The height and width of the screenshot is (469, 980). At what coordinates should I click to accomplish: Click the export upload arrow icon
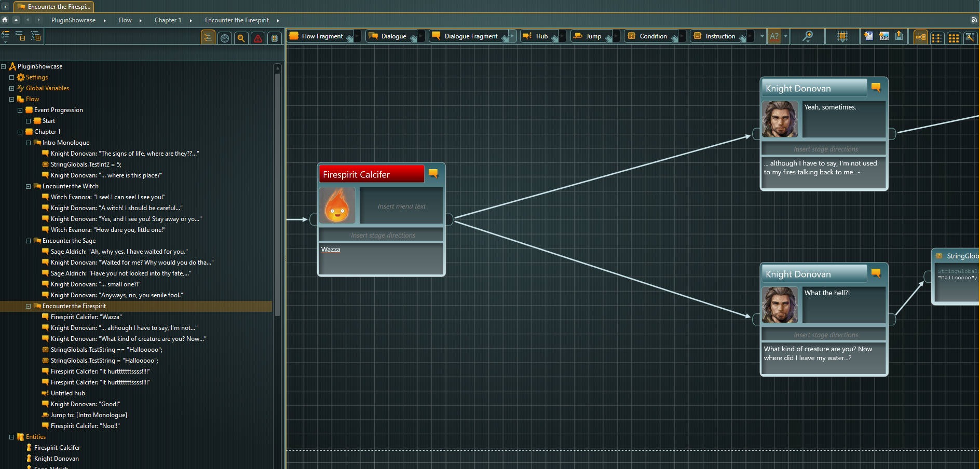899,36
